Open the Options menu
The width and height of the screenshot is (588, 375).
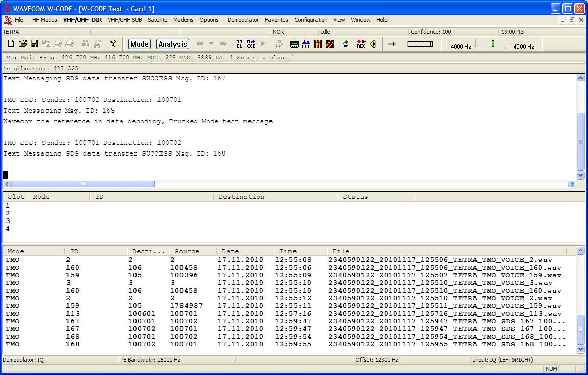tap(209, 20)
